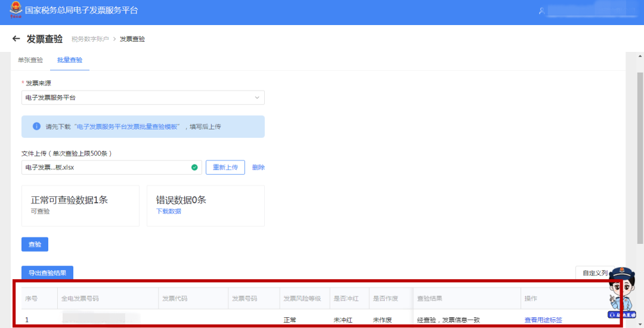The width and height of the screenshot is (644, 328).
Task: Download the 电子发票服务平台发票批量查验模板 link
Action: click(129, 127)
